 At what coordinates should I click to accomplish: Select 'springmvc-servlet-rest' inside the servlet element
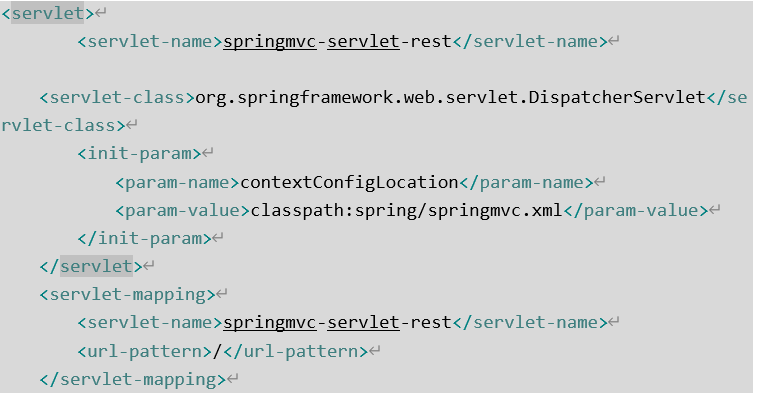tap(337, 42)
